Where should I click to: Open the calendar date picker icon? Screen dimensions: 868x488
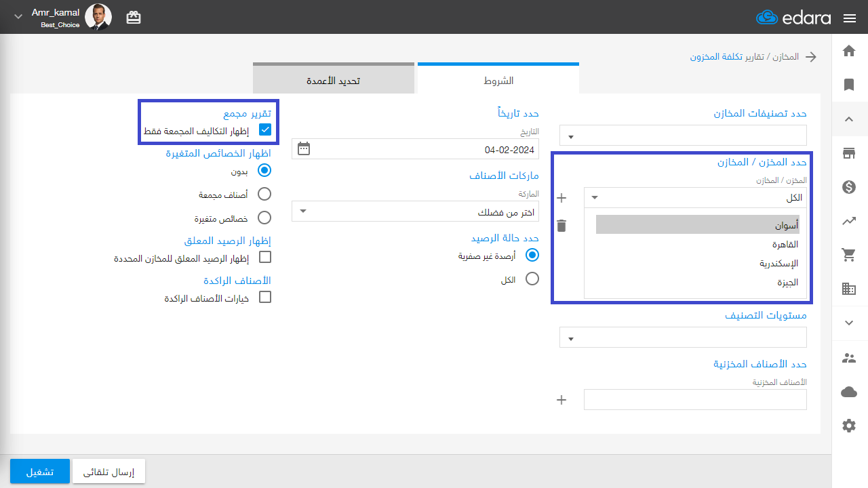(304, 148)
